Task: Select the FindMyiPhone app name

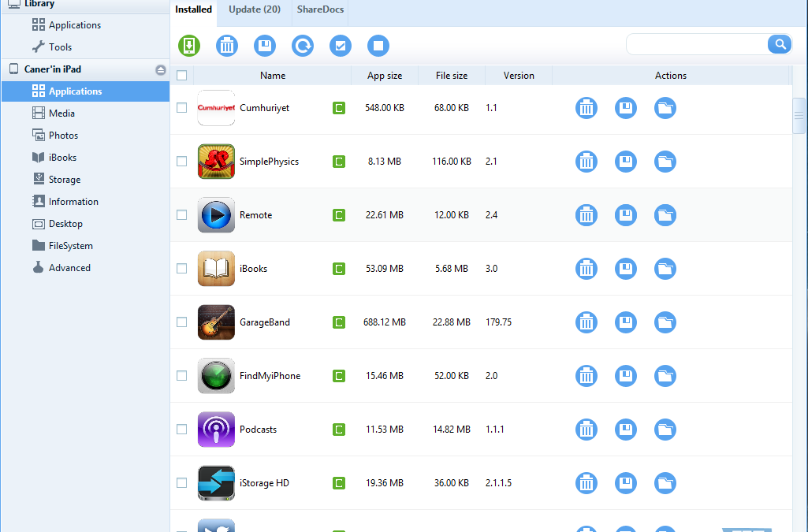Action: (270, 376)
